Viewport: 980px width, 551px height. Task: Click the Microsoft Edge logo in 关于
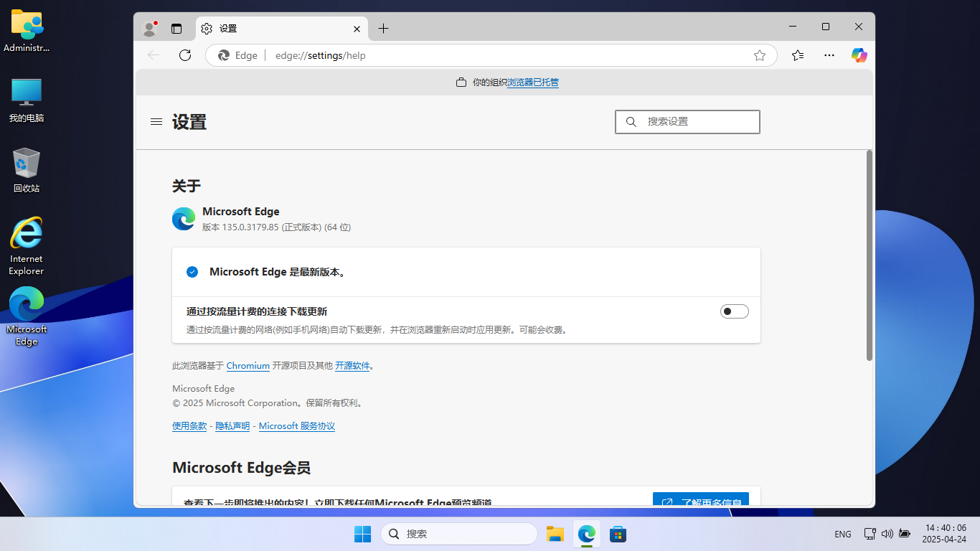click(x=184, y=219)
